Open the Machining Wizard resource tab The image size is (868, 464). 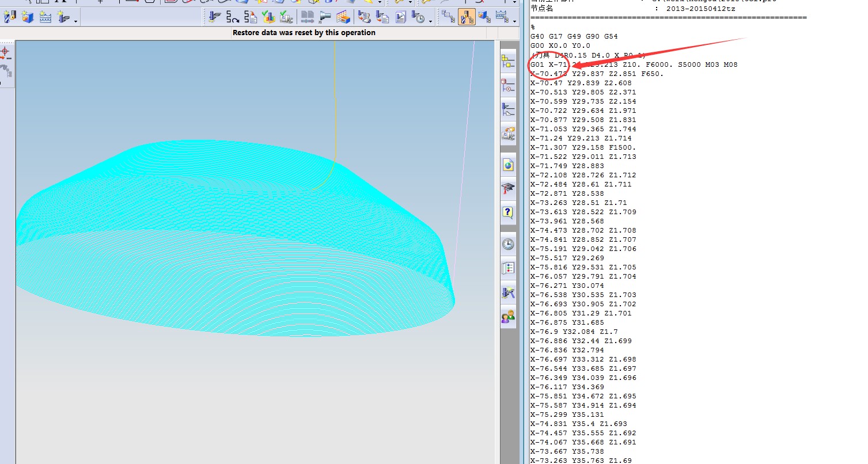[508, 292]
